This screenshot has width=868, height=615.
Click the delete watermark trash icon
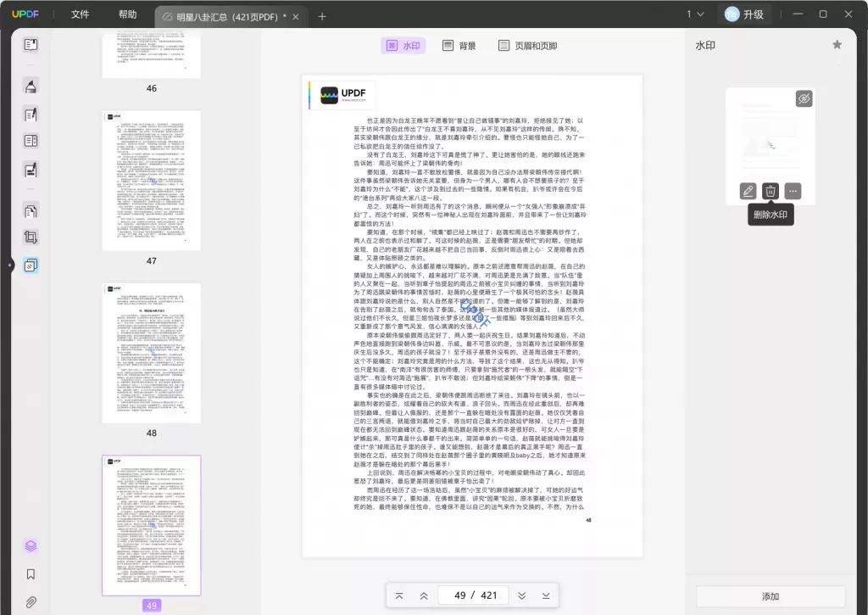pos(770,191)
